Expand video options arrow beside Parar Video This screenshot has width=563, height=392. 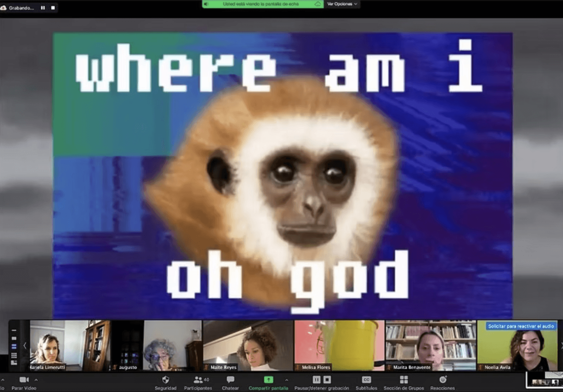[36, 380]
